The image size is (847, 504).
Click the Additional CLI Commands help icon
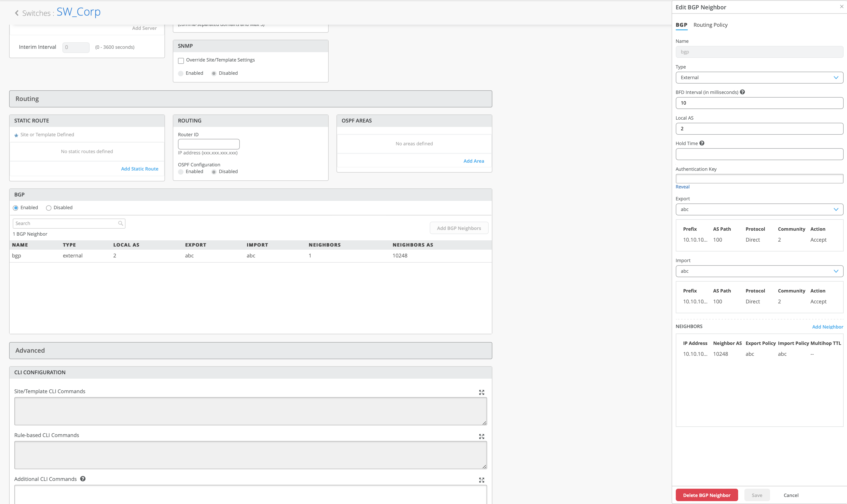tap(83, 479)
